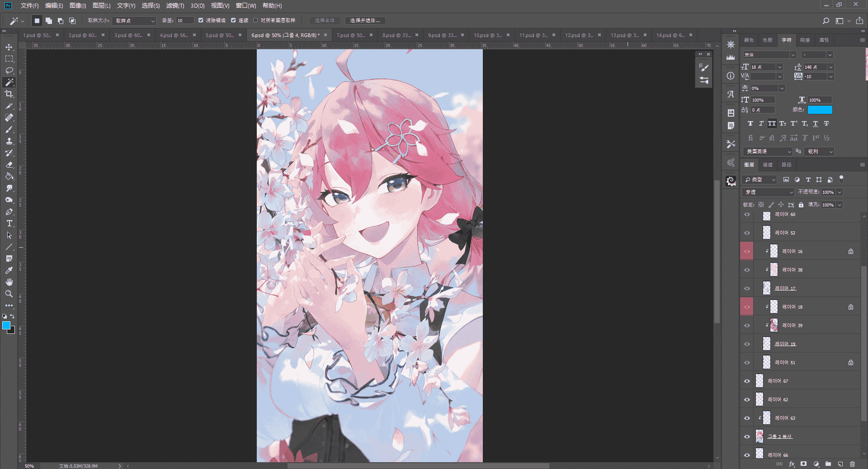Click the delete layer trash icon
The height and width of the screenshot is (469, 868).
[852, 464]
